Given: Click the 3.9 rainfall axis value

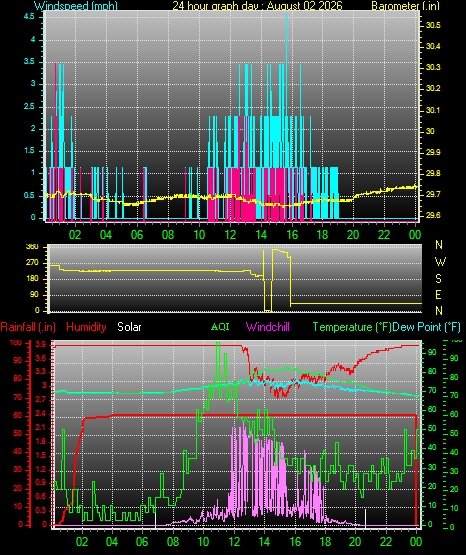Looking at the screenshot, I should [x=41, y=345].
